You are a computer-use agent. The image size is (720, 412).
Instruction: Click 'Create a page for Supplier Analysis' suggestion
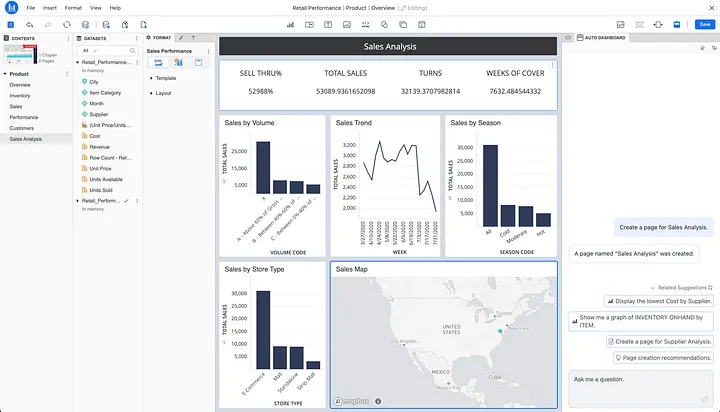click(x=660, y=341)
